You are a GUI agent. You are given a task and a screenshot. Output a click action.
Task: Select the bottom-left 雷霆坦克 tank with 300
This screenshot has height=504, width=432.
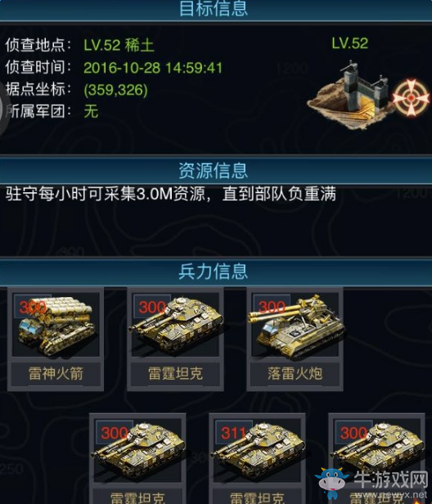[x=137, y=459]
